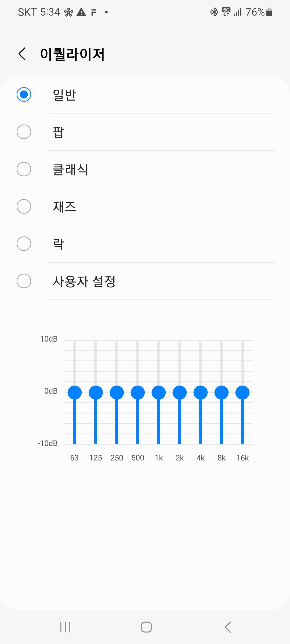Tap the system back navigation button
This screenshot has height=644, width=290.
pos(228,627)
